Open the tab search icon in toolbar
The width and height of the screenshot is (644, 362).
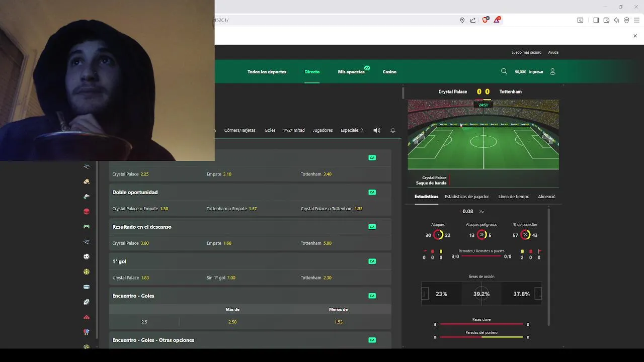(580, 20)
